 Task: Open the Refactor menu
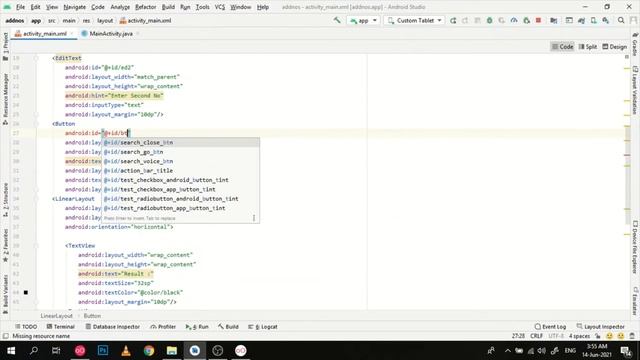(145, 7)
